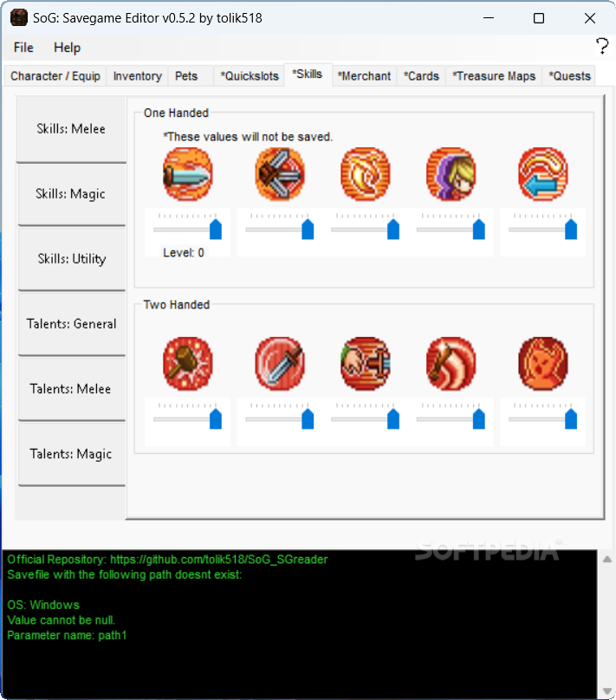Click the Official Repository GitHub URL in the log

coord(218,560)
